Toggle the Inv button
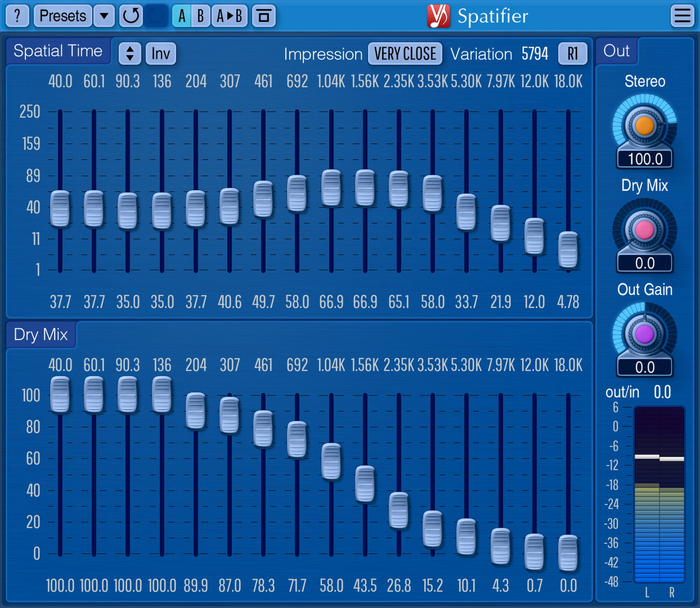Screen dimensions: 700x608 pos(161,54)
